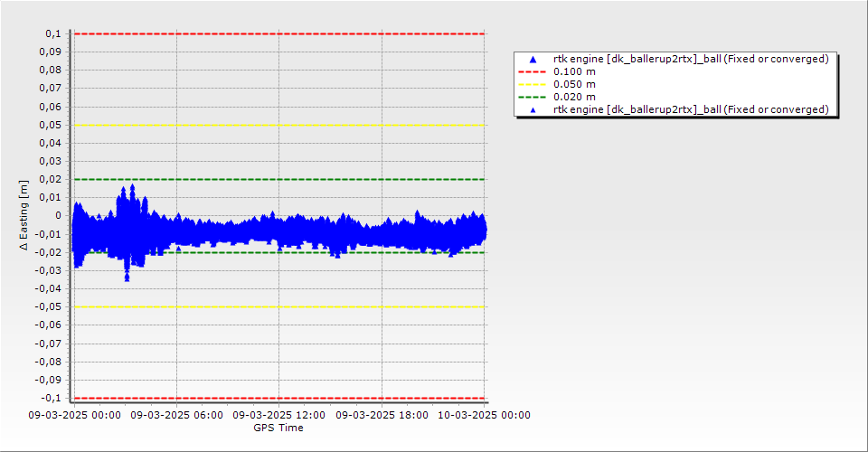The image size is (868, 452).
Task: Click the 0 y-axis tick label
Action: [x=59, y=216]
